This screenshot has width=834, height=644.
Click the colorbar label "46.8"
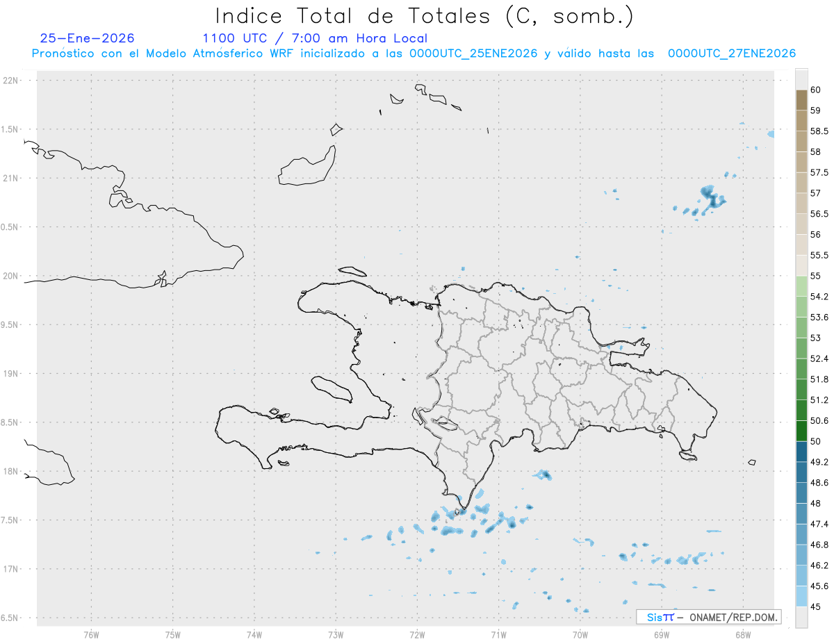click(819, 545)
